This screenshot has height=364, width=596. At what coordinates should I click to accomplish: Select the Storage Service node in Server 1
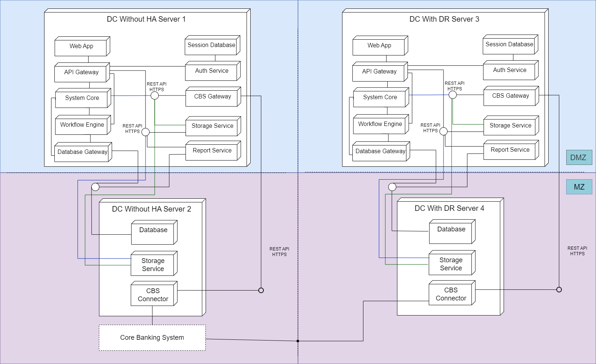tap(213, 126)
